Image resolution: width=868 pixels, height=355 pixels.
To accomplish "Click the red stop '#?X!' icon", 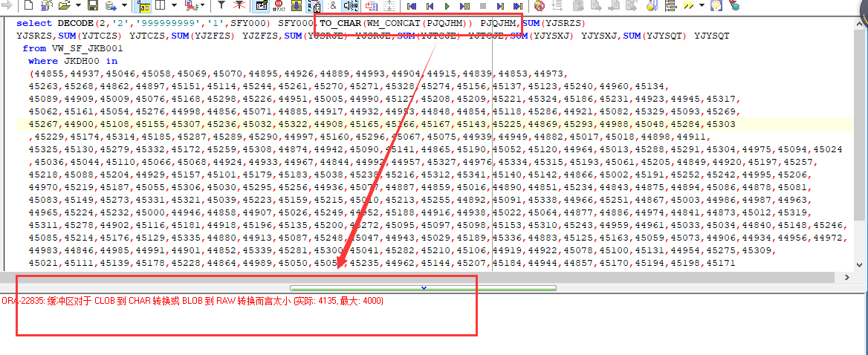I will (x=279, y=6).
